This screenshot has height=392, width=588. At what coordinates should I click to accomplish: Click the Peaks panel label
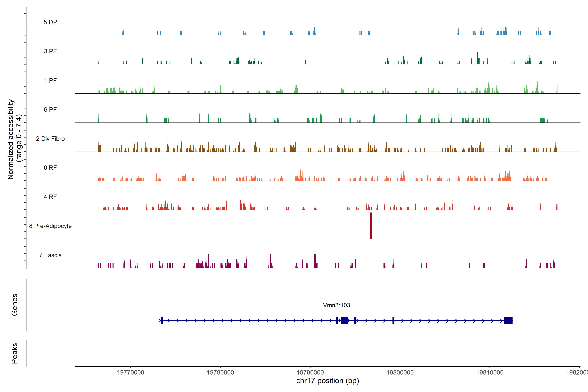[15, 353]
